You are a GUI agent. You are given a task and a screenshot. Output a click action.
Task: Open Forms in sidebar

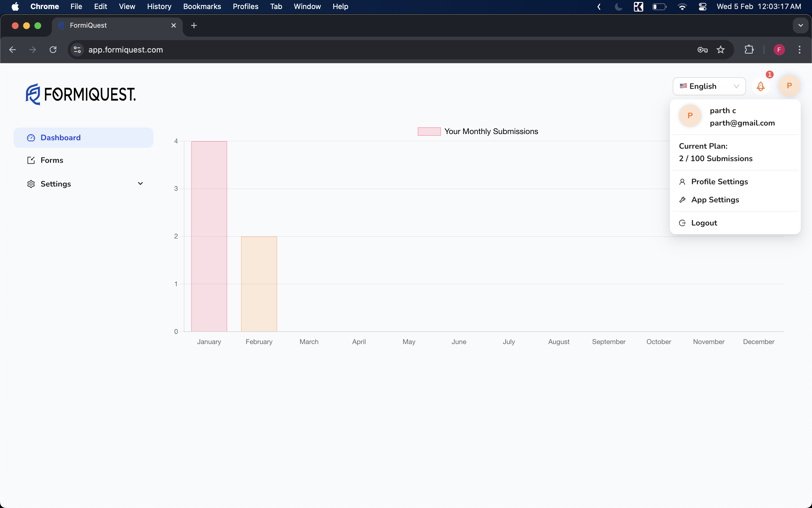pos(83,160)
